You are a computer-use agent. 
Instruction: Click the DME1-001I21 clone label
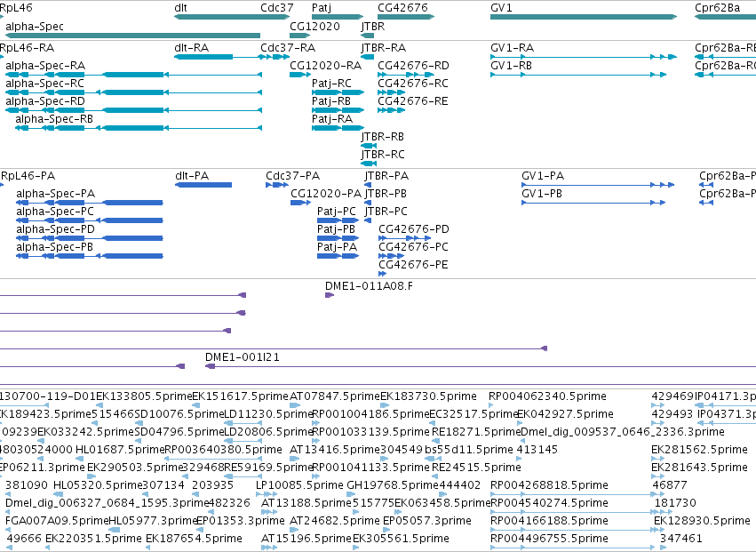(x=242, y=357)
